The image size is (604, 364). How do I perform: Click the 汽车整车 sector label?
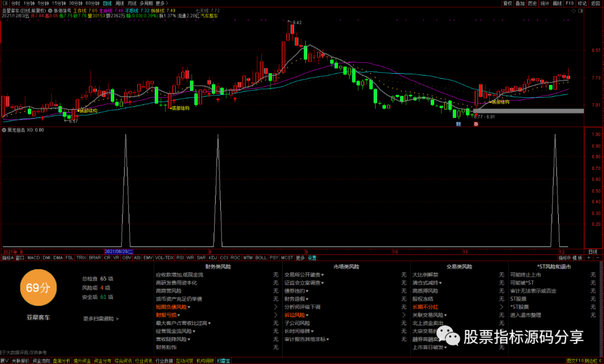tap(209, 16)
